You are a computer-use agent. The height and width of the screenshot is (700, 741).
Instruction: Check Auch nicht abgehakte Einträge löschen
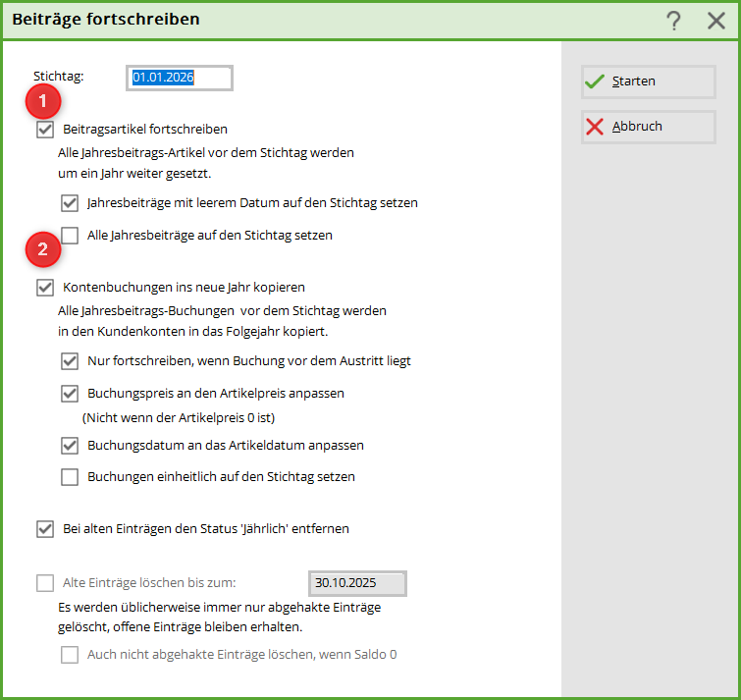(x=70, y=655)
